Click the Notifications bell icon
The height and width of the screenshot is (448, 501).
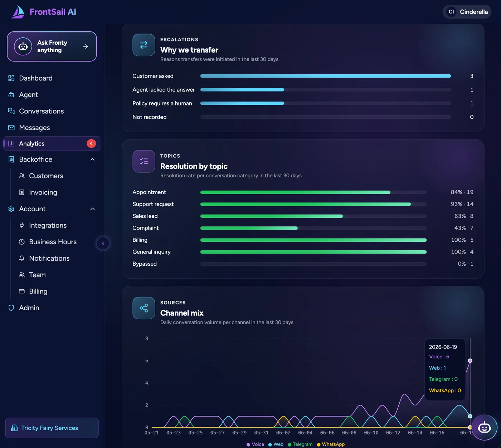[22, 258]
